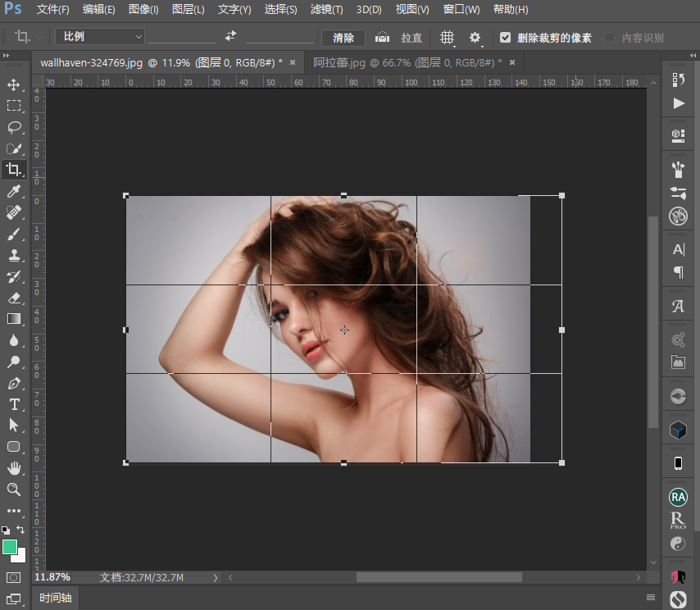Select the Clone Stamp tool
The height and width of the screenshot is (610, 700).
[14, 255]
